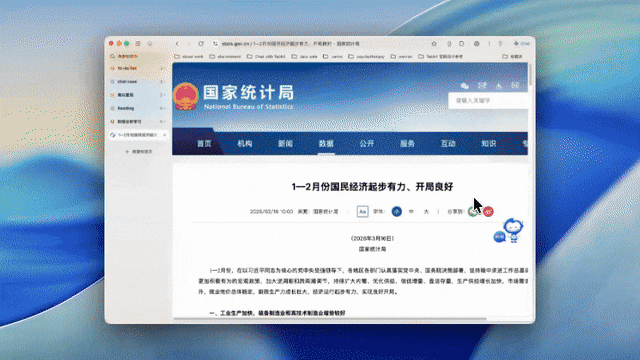
Task: Click the vertical page scrollbar
Action: click(x=530, y=75)
